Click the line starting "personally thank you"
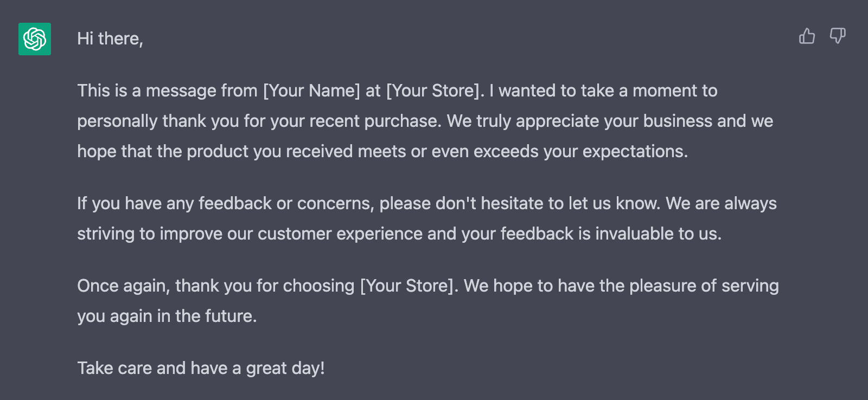This screenshot has height=400, width=868. click(425, 121)
